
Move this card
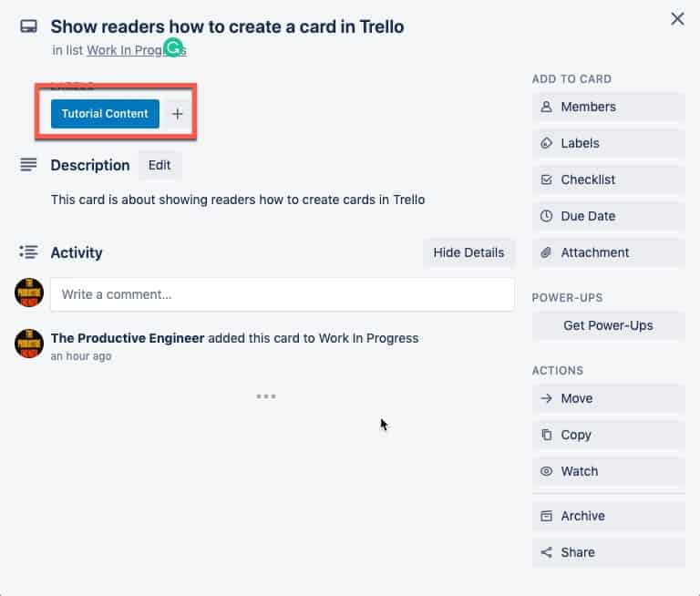coord(609,398)
